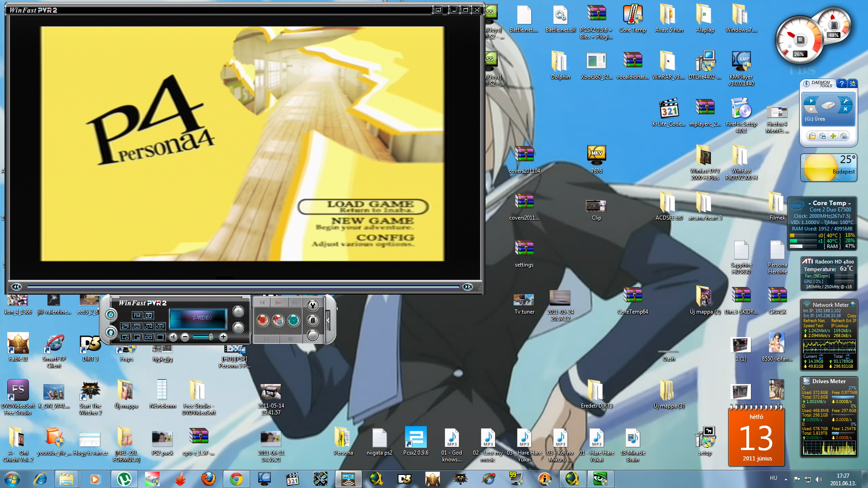Select the (G:) Üres virtual drive
The image size is (868, 488).
click(x=815, y=119)
